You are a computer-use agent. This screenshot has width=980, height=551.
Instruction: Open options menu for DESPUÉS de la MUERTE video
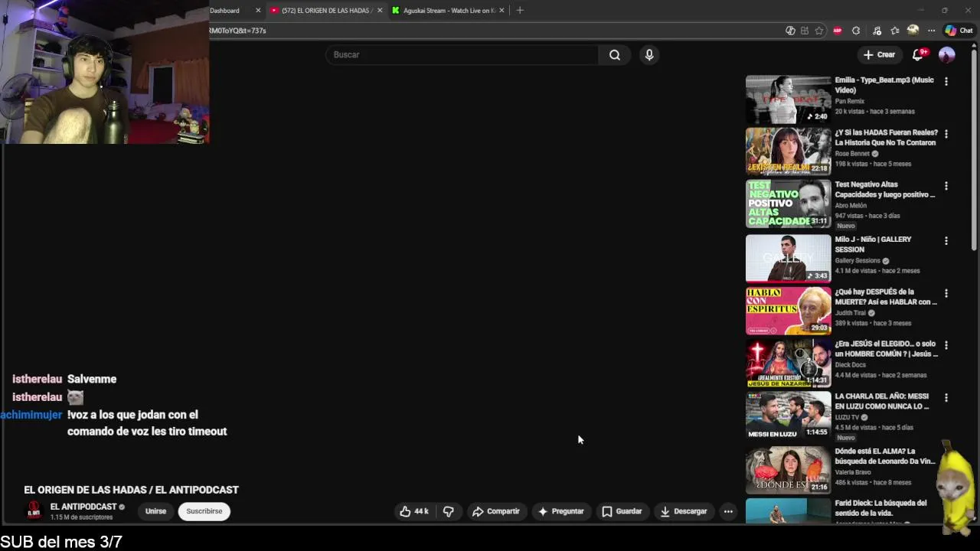coord(946,293)
